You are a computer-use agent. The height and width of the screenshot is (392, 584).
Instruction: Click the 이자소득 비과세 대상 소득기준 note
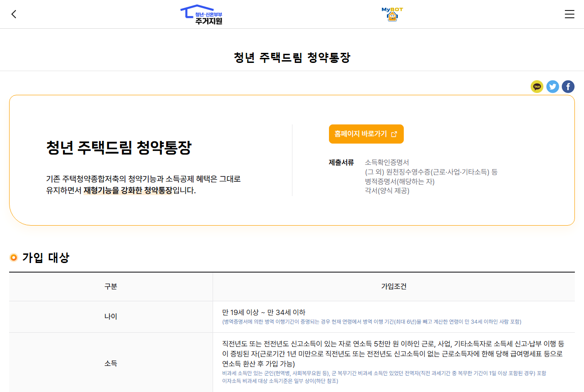[x=280, y=381]
